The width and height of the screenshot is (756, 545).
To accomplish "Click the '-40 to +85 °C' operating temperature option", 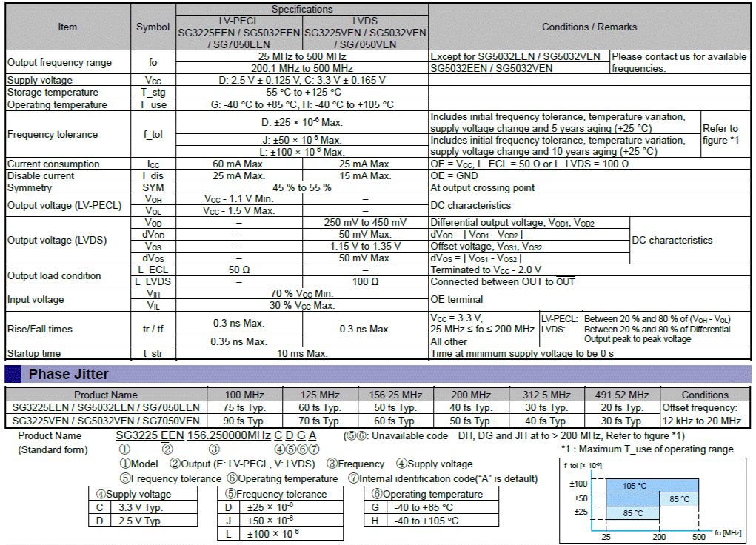I will pos(424,507).
